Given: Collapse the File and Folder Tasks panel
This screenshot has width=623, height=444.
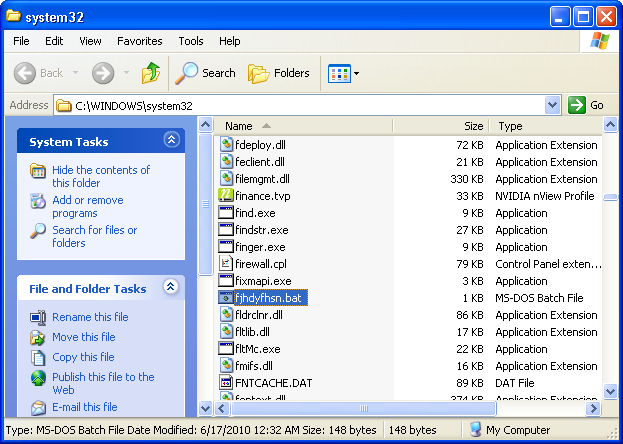Looking at the screenshot, I should [x=171, y=287].
